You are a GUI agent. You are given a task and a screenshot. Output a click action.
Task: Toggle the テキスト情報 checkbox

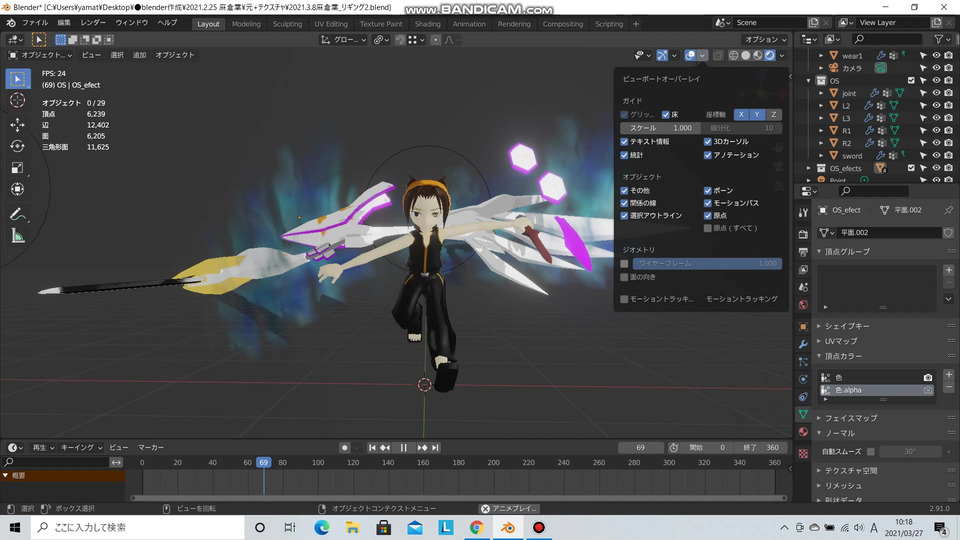624,141
